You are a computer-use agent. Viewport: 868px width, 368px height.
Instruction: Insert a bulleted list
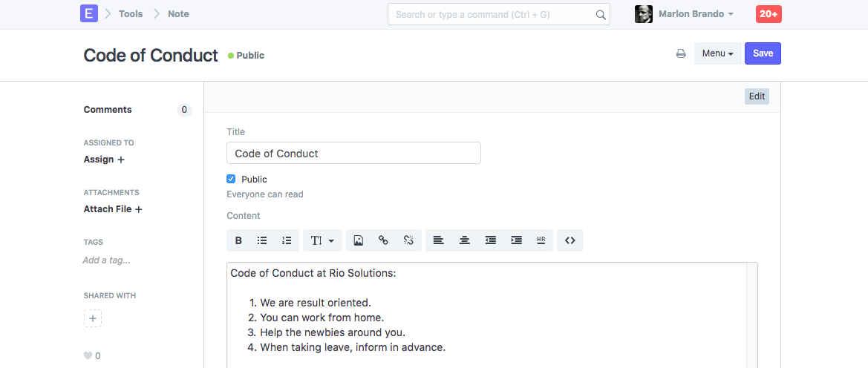click(x=262, y=240)
